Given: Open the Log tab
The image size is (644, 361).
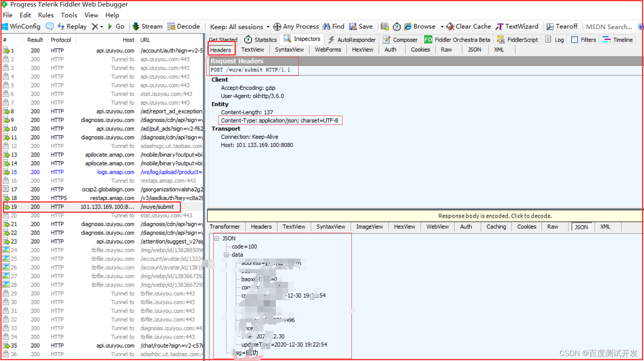Looking at the screenshot, I should (x=555, y=40).
